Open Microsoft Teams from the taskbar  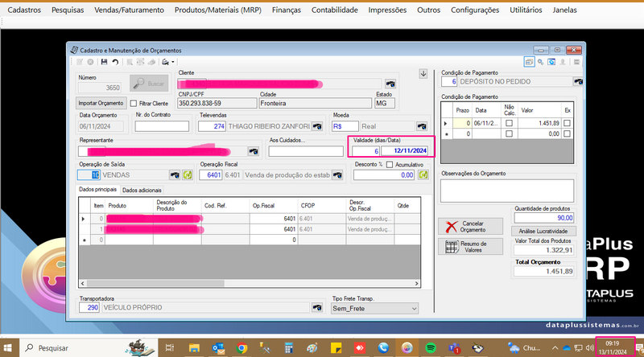point(454,348)
